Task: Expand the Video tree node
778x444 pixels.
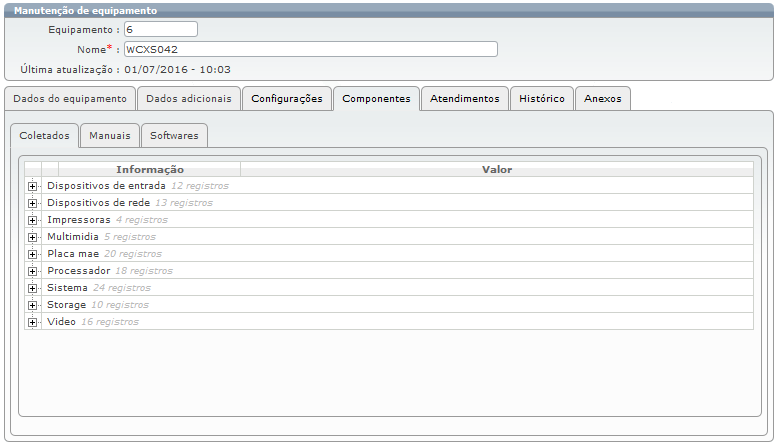Action: [x=33, y=322]
